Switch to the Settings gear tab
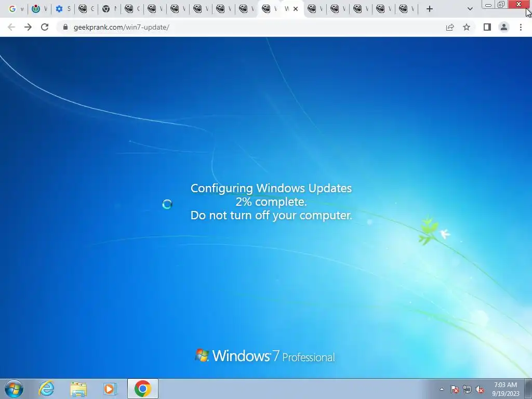The image size is (532, 399). pos(62,9)
